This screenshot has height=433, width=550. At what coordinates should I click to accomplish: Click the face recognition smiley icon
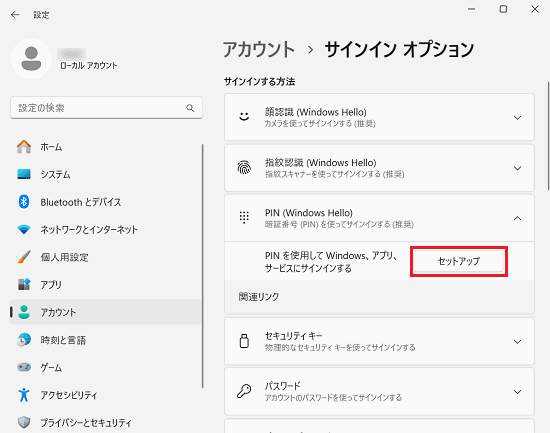244,117
